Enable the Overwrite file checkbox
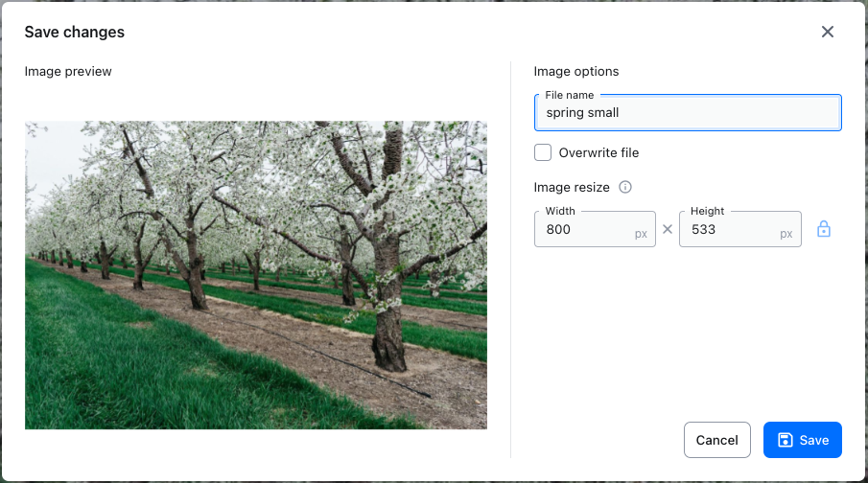 [x=543, y=152]
